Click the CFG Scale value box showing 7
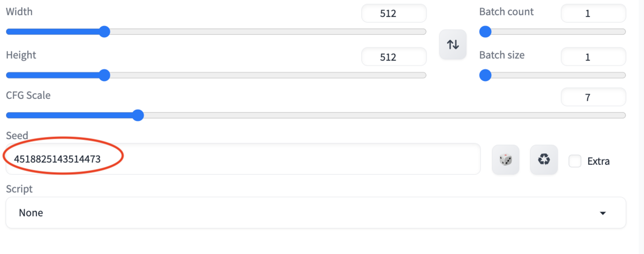 click(594, 97)
